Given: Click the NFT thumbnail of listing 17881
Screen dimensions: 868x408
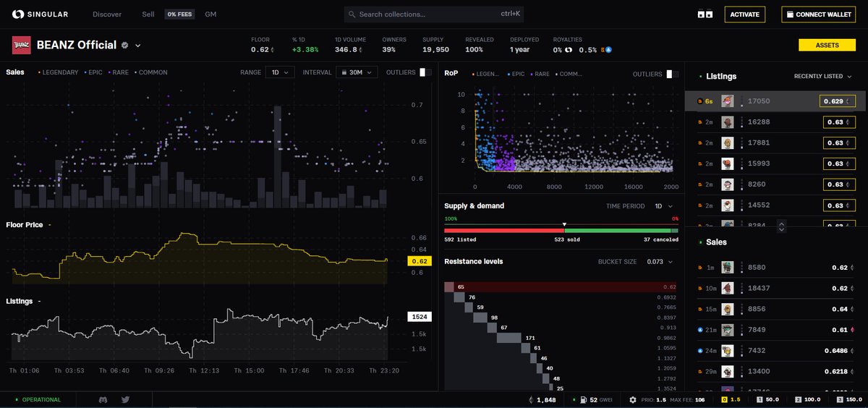Looking at the screenshot, I should click(728, 143).
